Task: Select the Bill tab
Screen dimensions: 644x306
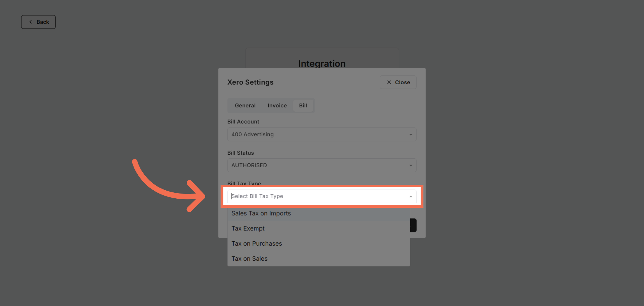Action: (303, 105)
